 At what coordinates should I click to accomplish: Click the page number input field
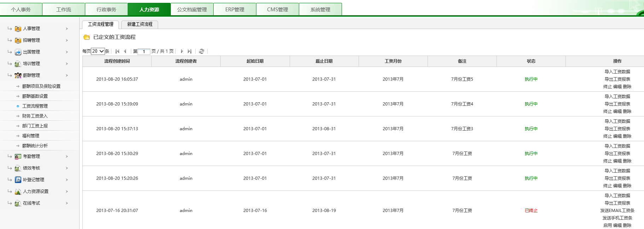[x=144, y=51]
